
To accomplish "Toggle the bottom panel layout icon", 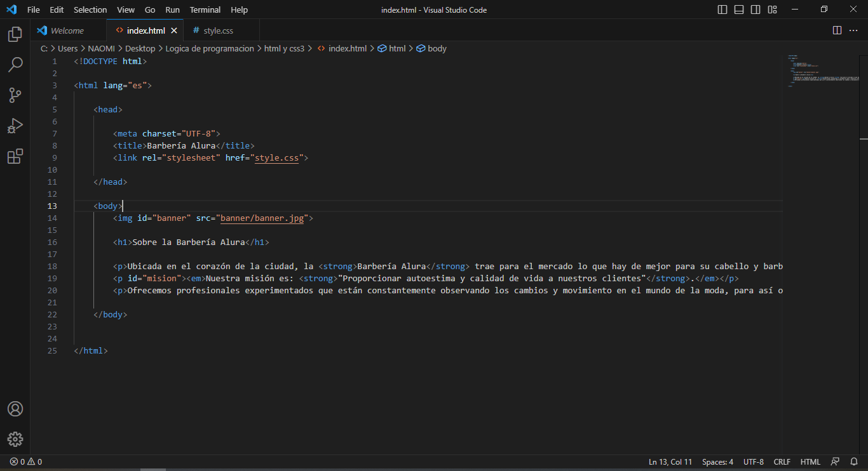I will coord(739,10).
